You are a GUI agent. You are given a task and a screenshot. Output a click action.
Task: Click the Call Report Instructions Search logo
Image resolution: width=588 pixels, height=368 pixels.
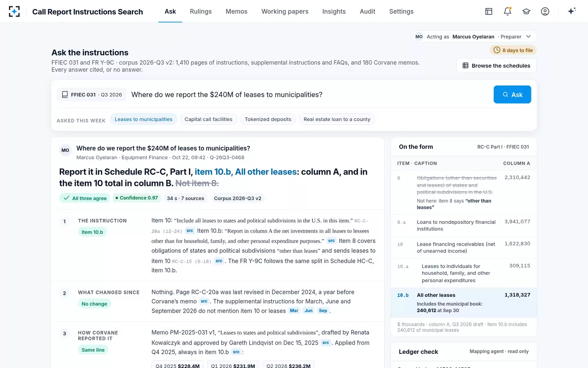[14, 11]
